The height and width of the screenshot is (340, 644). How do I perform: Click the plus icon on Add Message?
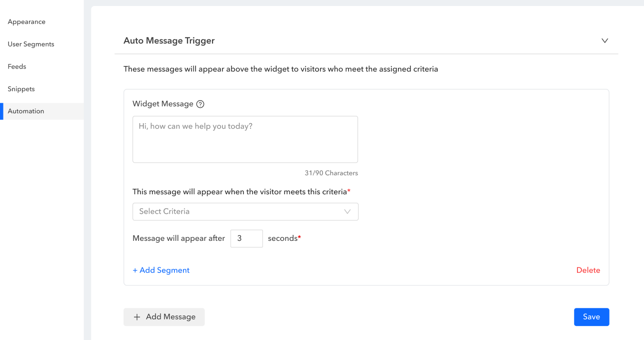pyautogui.click(x=137, y=317)
